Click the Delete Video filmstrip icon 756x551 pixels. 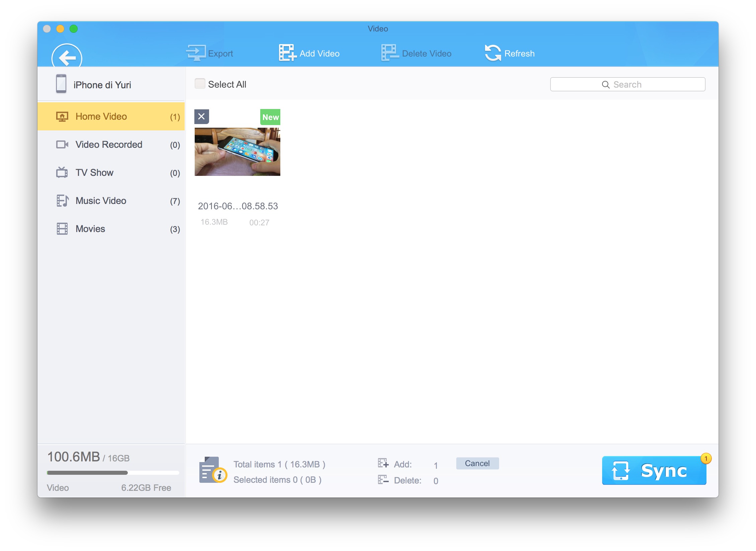tap(390, 53)
